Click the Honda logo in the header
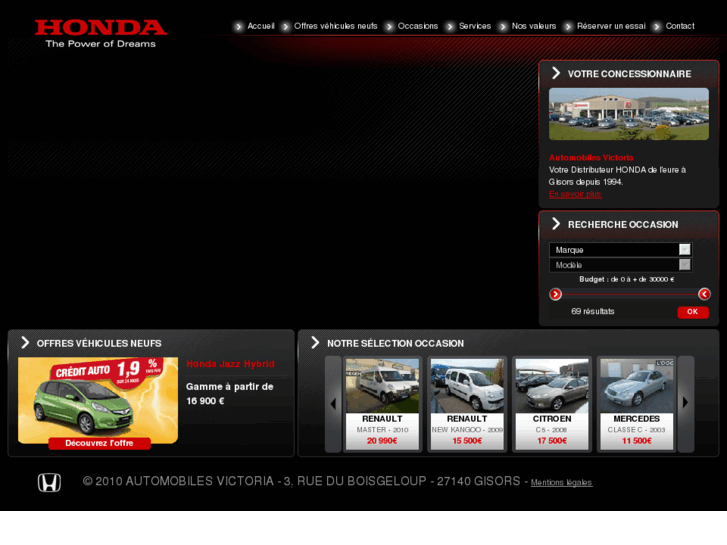 101,33
